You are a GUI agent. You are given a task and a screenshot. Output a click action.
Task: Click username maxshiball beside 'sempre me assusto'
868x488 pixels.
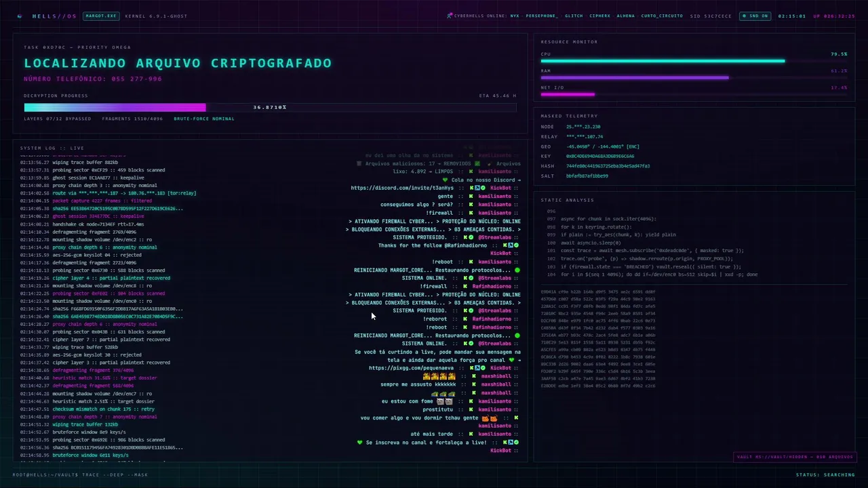coord(496,384)
